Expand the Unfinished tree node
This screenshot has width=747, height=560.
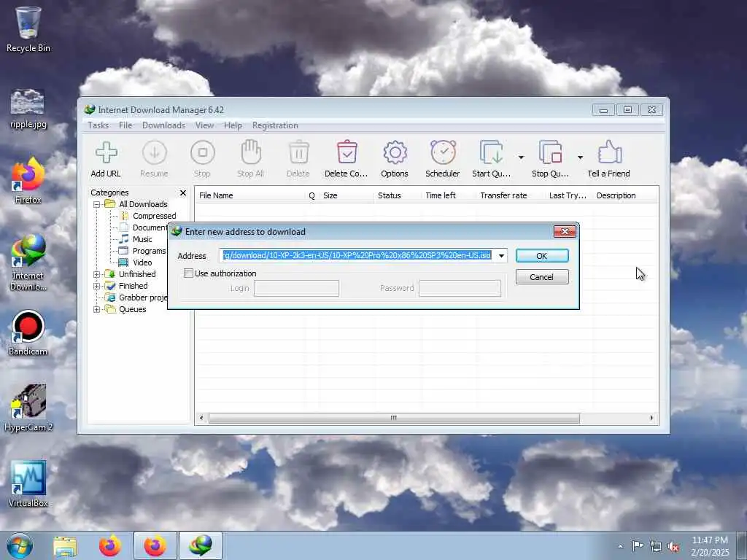tap(97, 274)
